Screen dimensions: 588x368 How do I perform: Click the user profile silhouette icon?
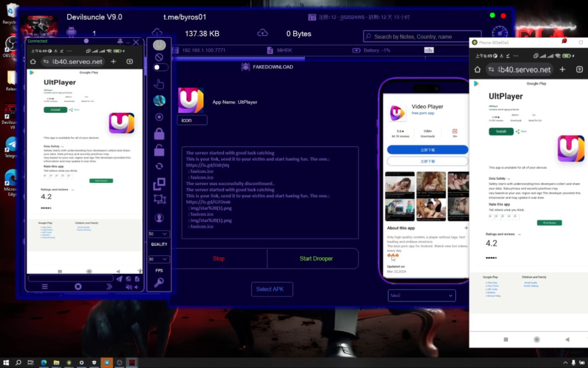point(159,218)
